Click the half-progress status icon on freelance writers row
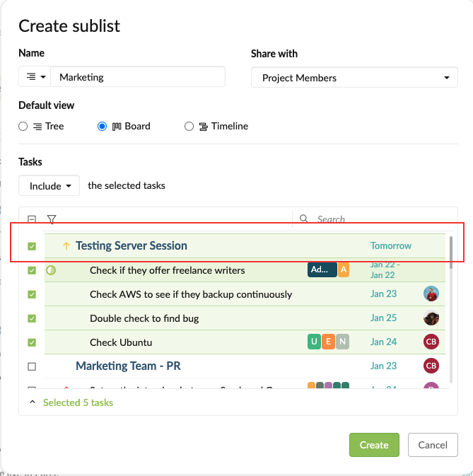473x476 pixels. (51, 270)
